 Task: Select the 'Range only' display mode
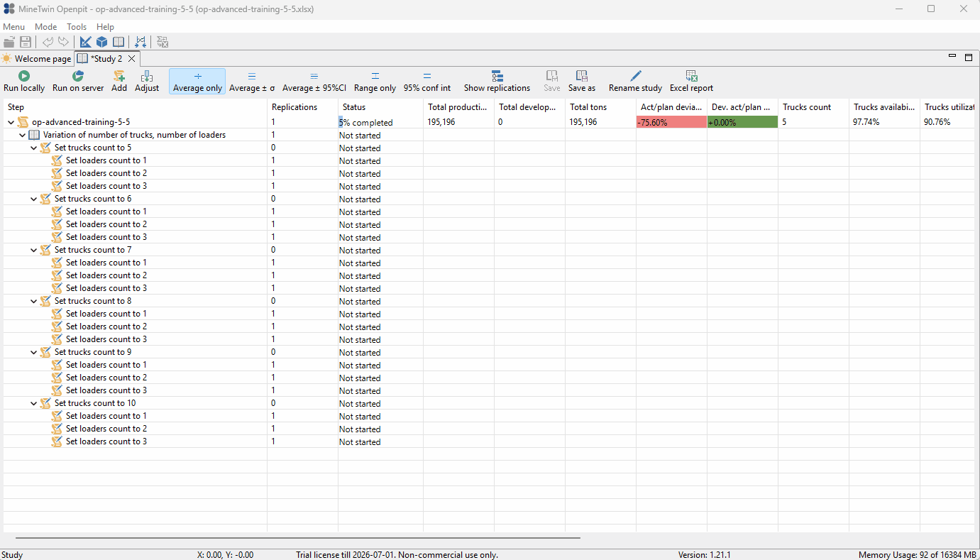coord(375,82)
